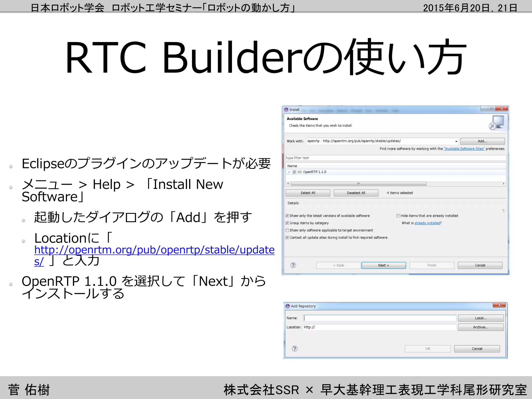
Task: Toggle the OpenRTP 1.1.0 checkbox
Action: (x=294, y=172)
